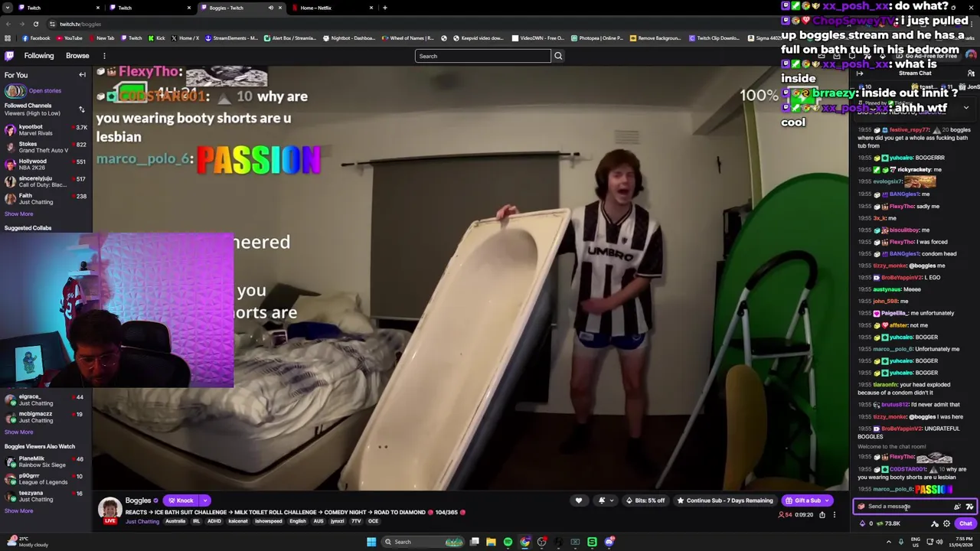Open teezyana Just Chatting channel
980x551 pixels.
click(x=46, y=496)
